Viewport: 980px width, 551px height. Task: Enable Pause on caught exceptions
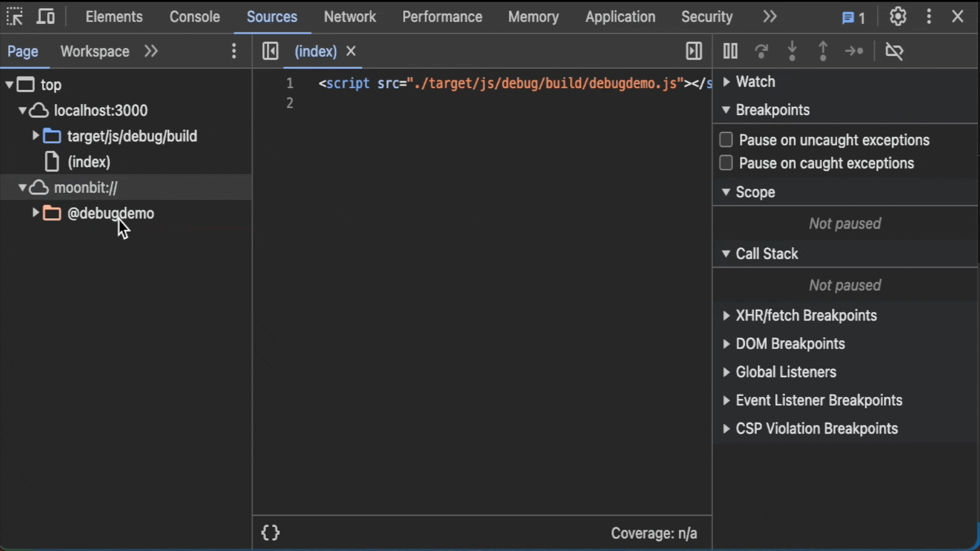point(726,163)
